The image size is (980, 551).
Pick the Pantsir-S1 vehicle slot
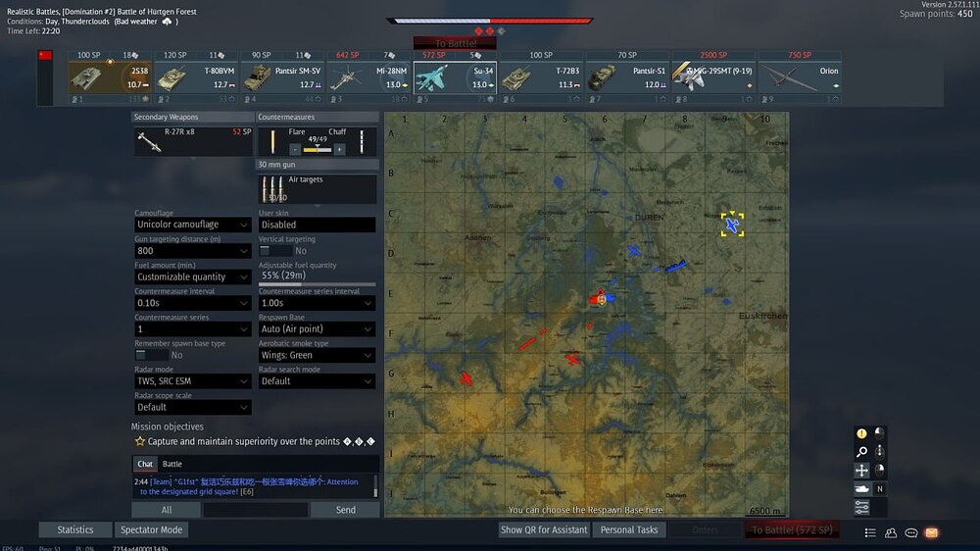tap(627, 77)
